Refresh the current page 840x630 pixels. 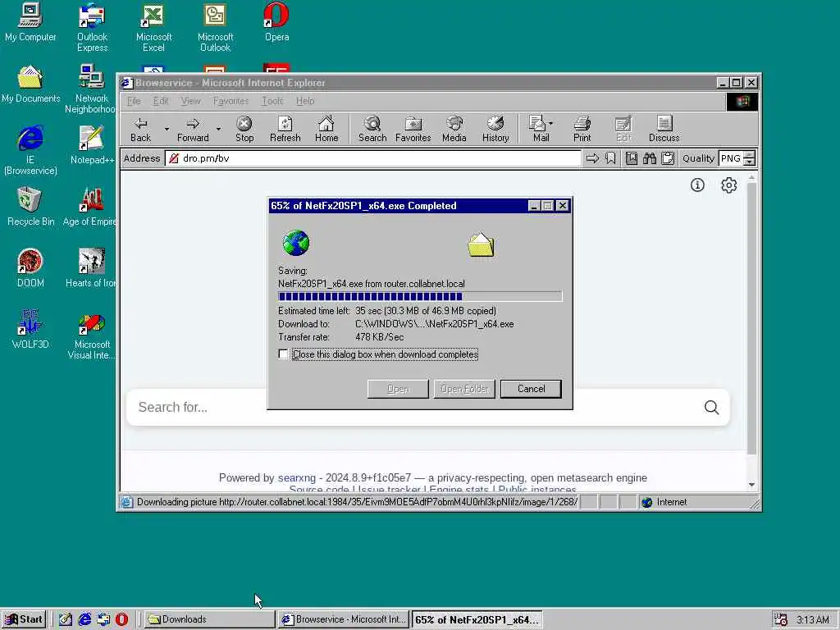285,129
